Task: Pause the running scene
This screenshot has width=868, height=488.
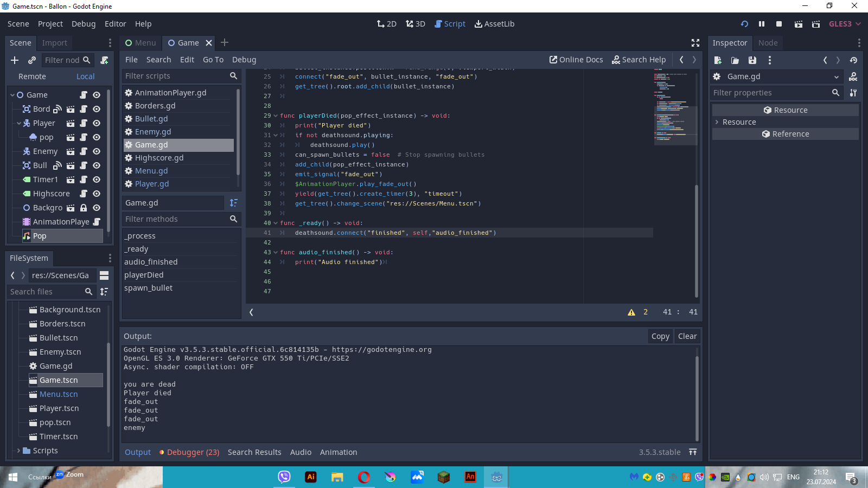Action: coord(762,24)
